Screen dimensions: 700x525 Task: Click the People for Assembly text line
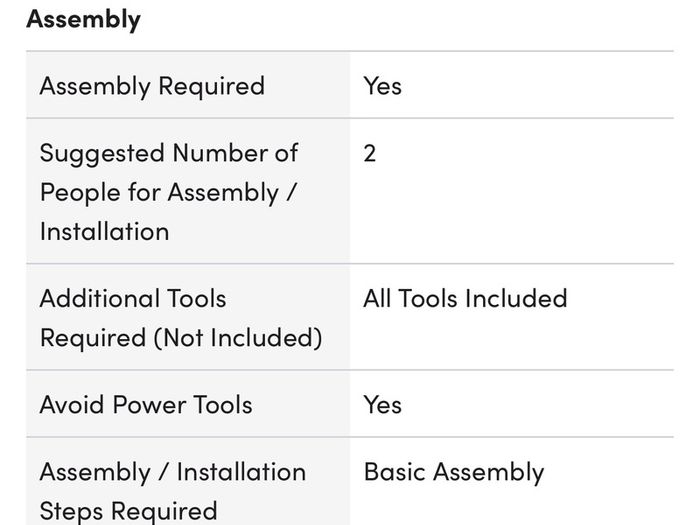(x=168, y=193)
